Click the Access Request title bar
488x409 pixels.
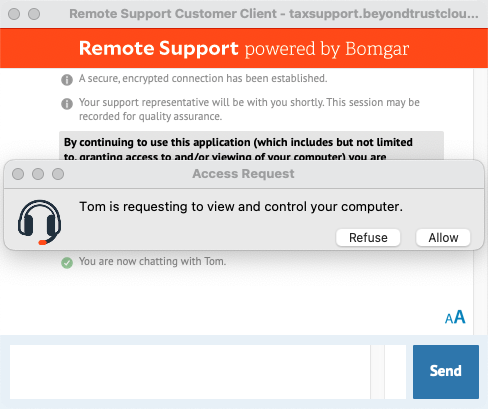pos(244,174)
